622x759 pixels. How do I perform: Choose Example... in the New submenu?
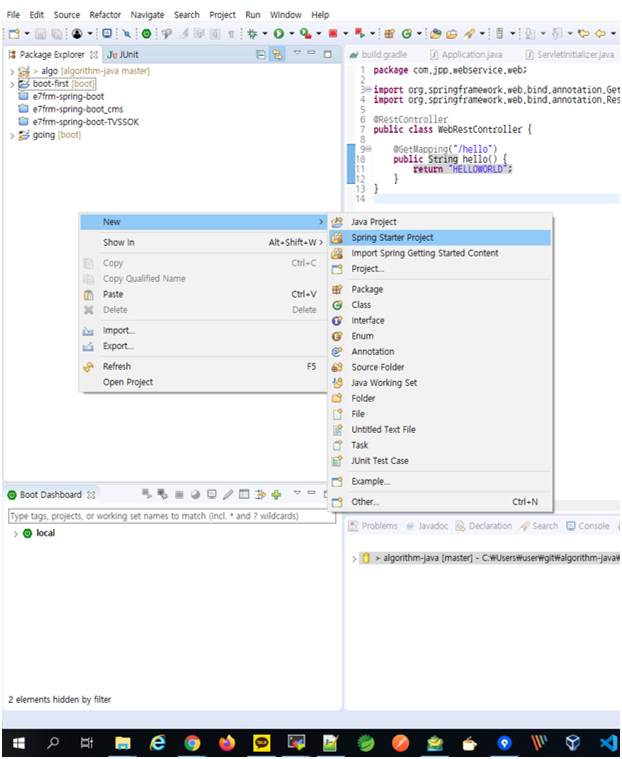point(440,481)
